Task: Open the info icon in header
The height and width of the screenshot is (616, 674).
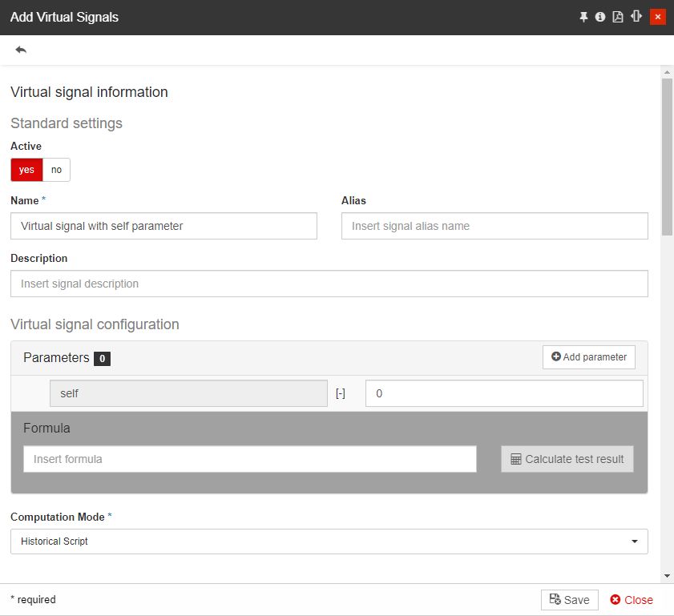Action: 600,17
